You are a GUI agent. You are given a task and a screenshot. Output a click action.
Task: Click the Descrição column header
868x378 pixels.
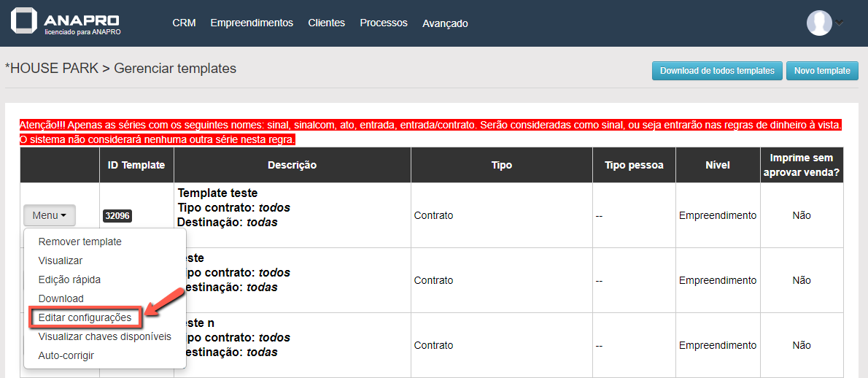[x=292, y=165]
